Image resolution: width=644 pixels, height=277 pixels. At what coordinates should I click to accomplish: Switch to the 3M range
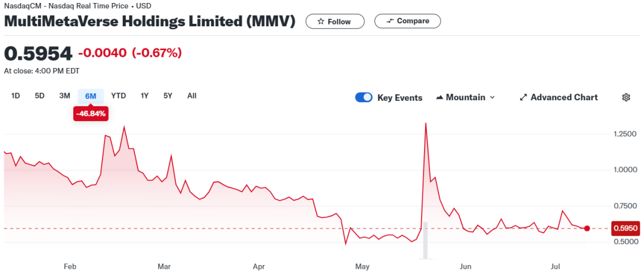pyautogui.click(x=64, y=96)
